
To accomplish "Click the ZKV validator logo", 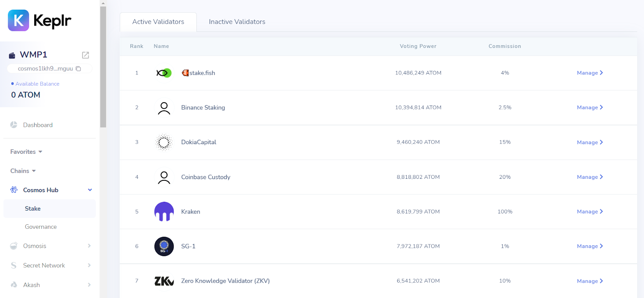I will pos(164,281).
